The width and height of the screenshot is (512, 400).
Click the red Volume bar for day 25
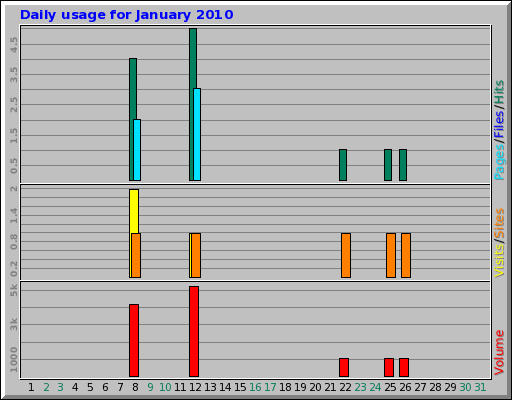389,367
